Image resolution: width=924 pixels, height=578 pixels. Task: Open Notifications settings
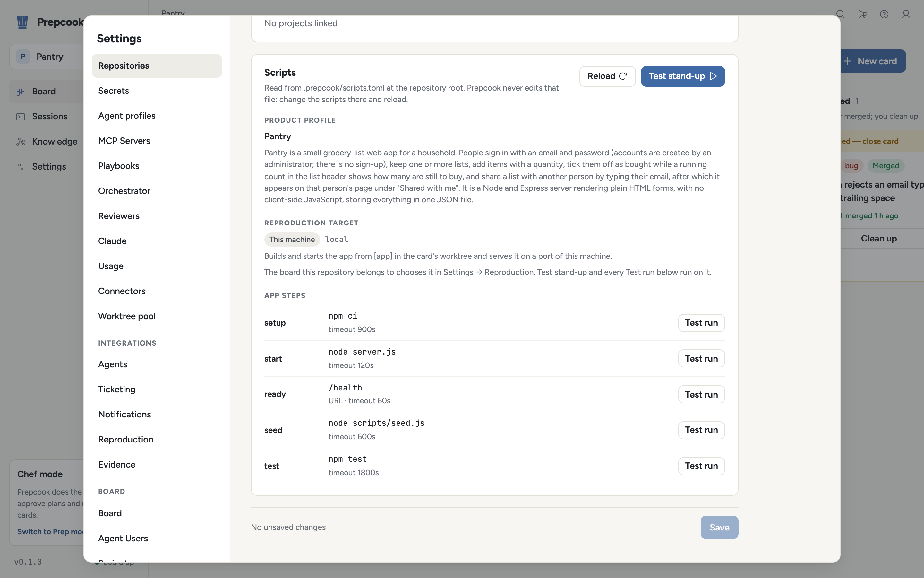[157, 414]
